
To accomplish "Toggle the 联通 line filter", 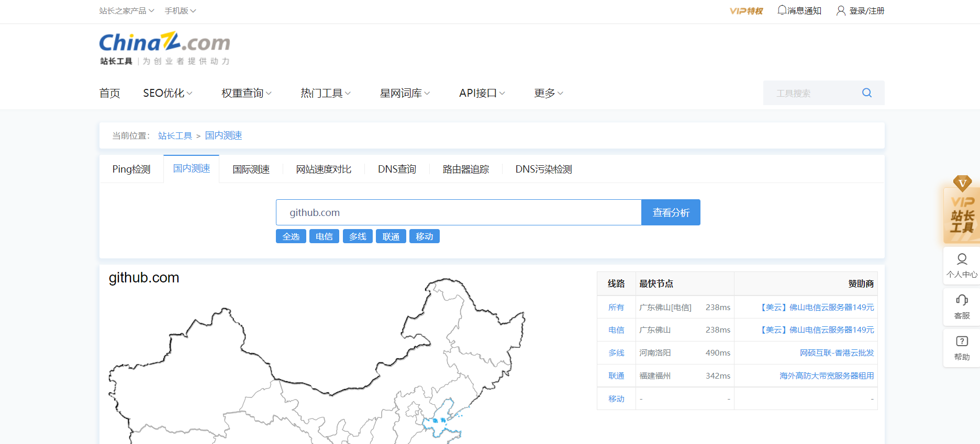I will point(391,236).
